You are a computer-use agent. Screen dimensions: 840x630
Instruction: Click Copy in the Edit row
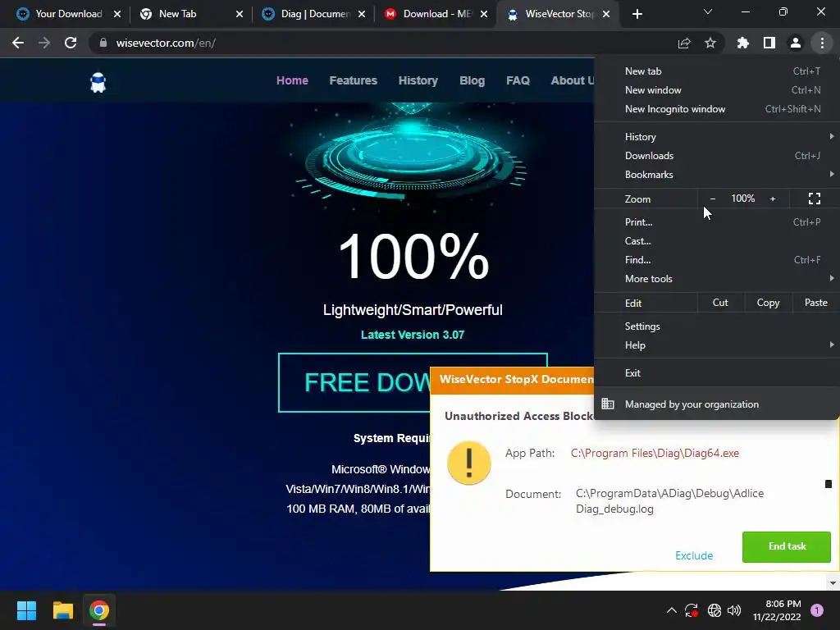point(768,303)
